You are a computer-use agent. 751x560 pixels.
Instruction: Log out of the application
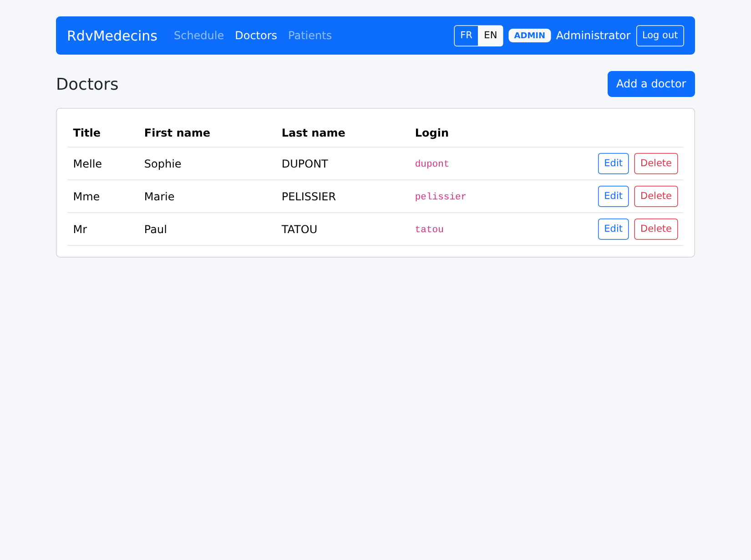tap(660, 36)
